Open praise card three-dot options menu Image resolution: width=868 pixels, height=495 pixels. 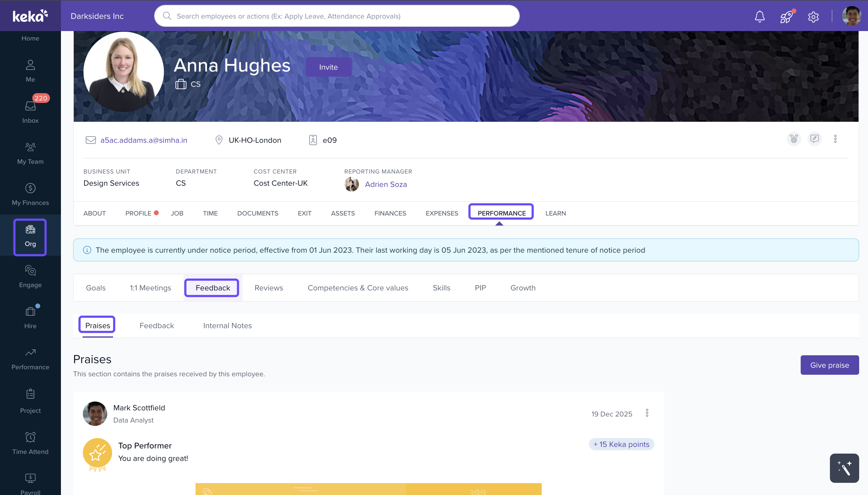[x=647, y=413]
